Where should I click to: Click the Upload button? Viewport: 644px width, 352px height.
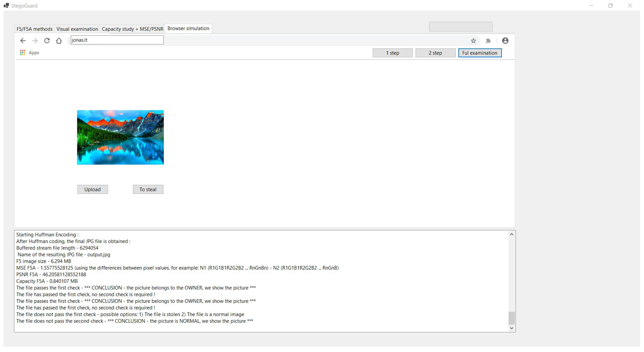(92, 189)
